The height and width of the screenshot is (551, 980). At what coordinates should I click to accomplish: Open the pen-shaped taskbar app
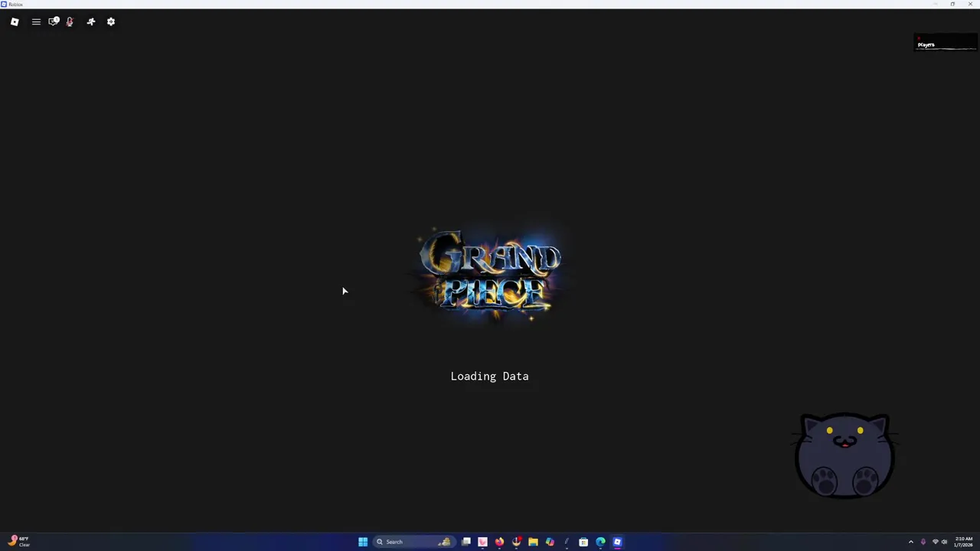[567, 542]
